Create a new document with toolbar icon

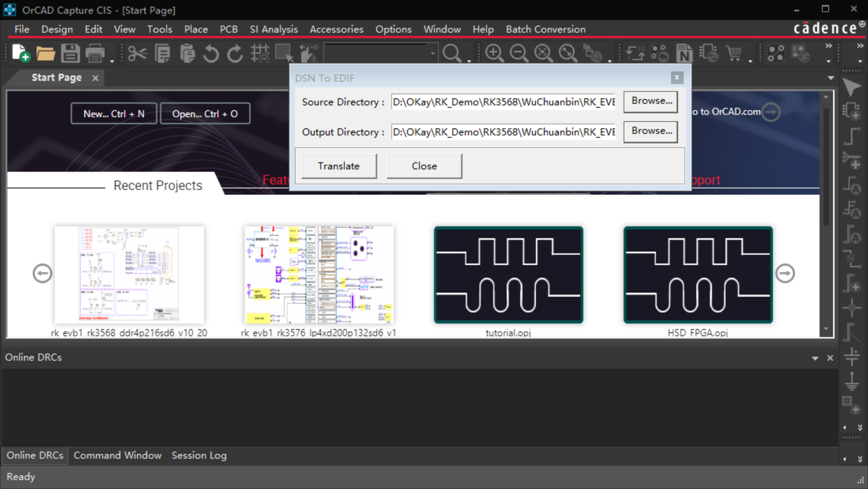point(21,53)
